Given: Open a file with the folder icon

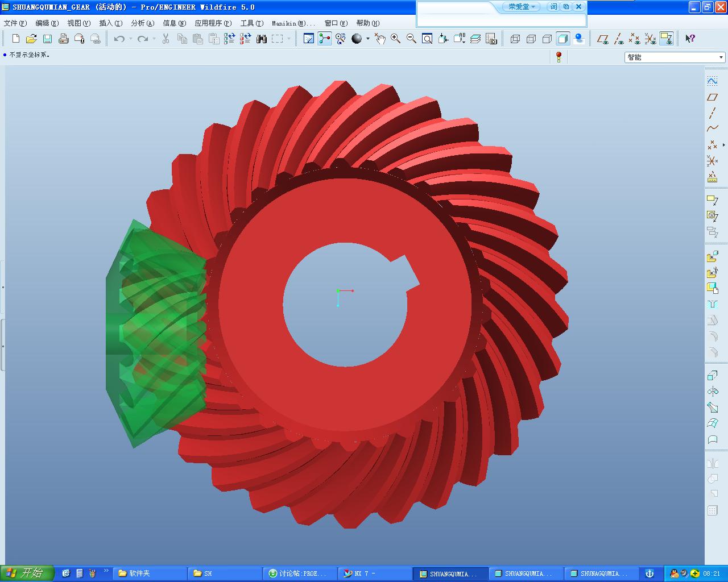Looking at the screenshot, I should pyautogui.click(x=32, y=39).
